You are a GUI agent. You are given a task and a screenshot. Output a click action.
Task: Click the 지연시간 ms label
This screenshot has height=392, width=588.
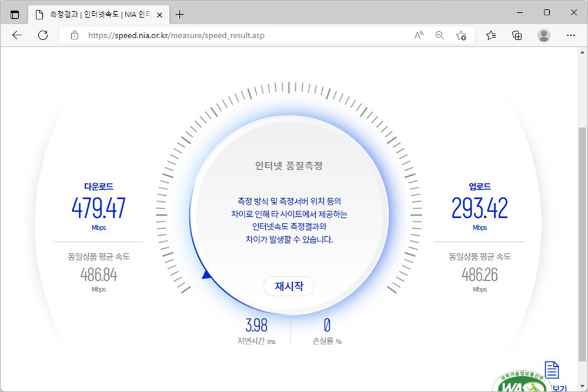coord(256,341)
